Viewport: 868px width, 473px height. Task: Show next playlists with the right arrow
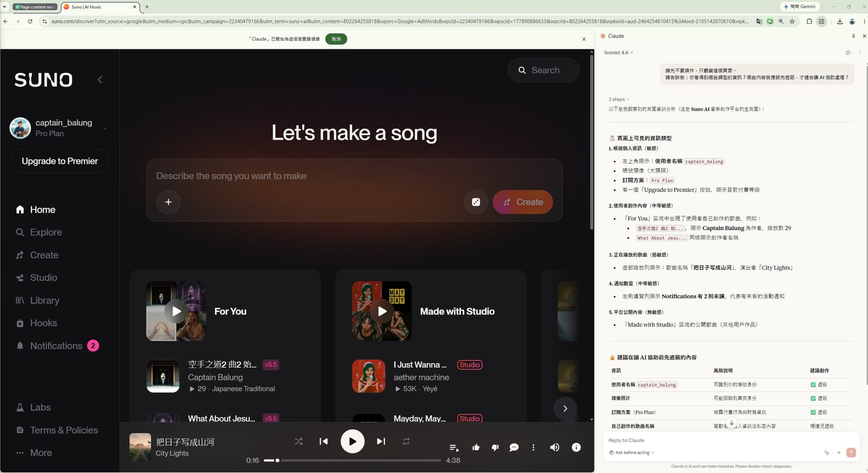click(x=565, y=408)
